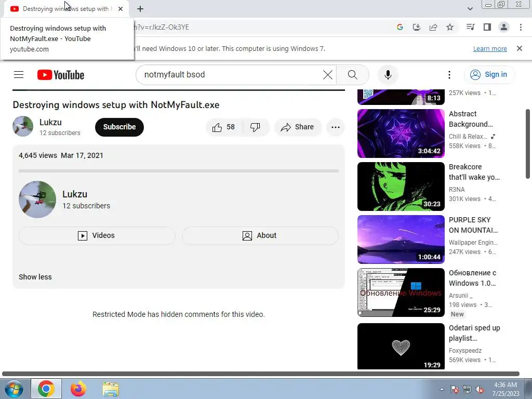Collapse the description with Show less
The height and width of the screenshot is (399, 532).
click(x=35, y=277)
